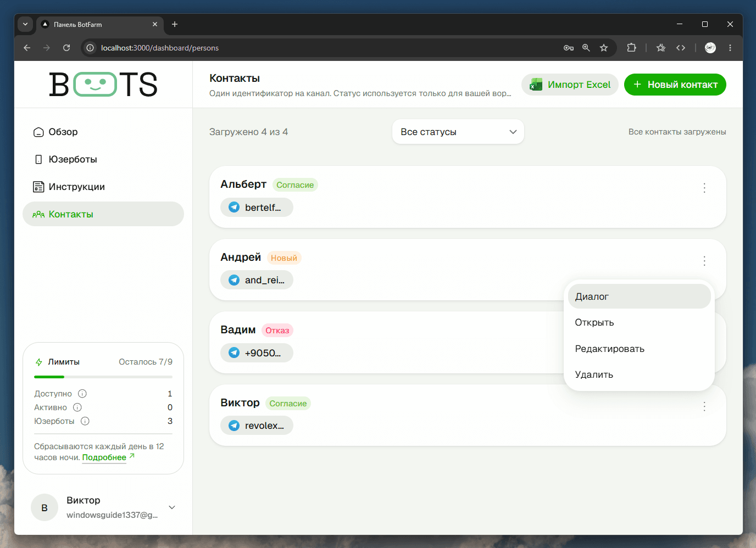Click the Подробнее link about limits
The height and width of the screenshot is (548, 756).
coord(104,457)
